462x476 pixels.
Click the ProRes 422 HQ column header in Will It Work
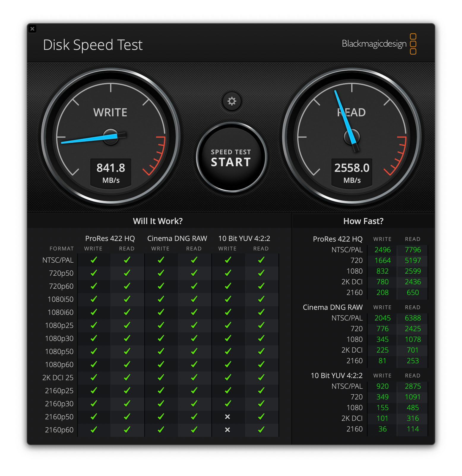coord(110,239)
